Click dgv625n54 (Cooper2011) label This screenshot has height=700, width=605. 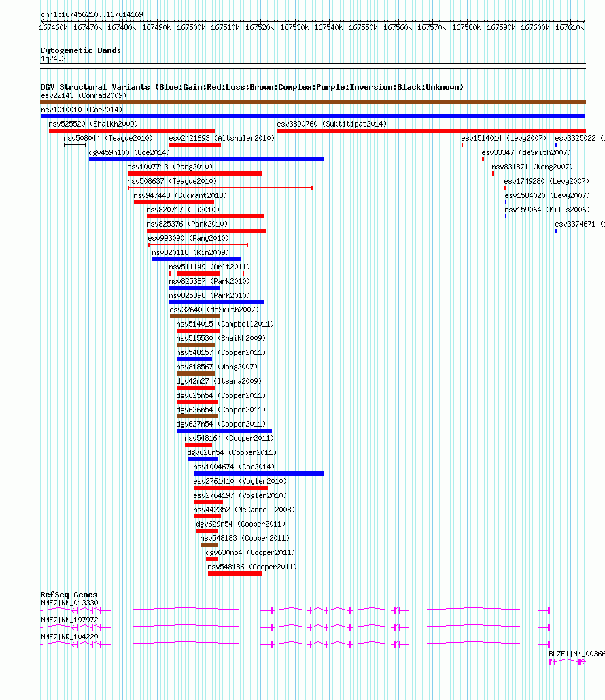tap(221, 395)
